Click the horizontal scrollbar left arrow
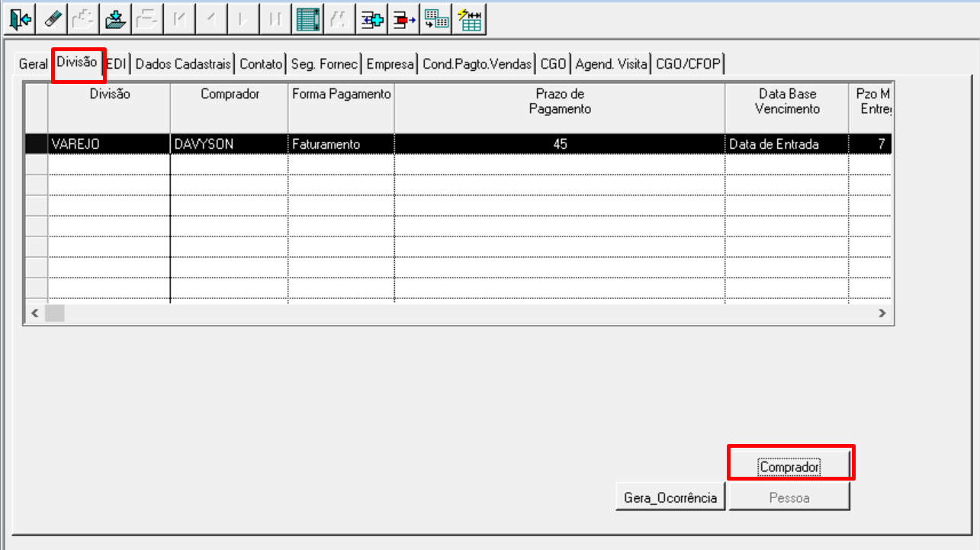980x550 pixels. (34, 313)
